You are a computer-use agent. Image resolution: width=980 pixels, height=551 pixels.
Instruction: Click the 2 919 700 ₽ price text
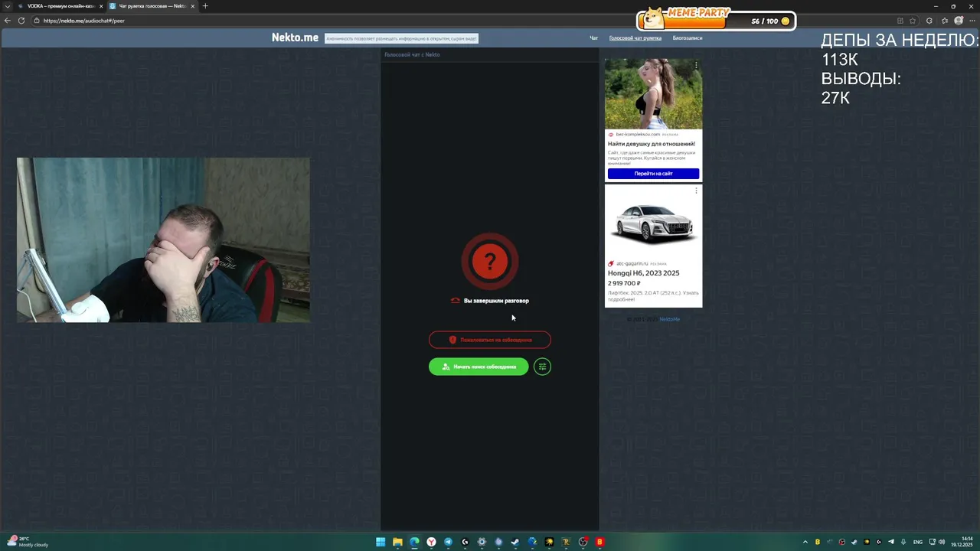point(624,283)
